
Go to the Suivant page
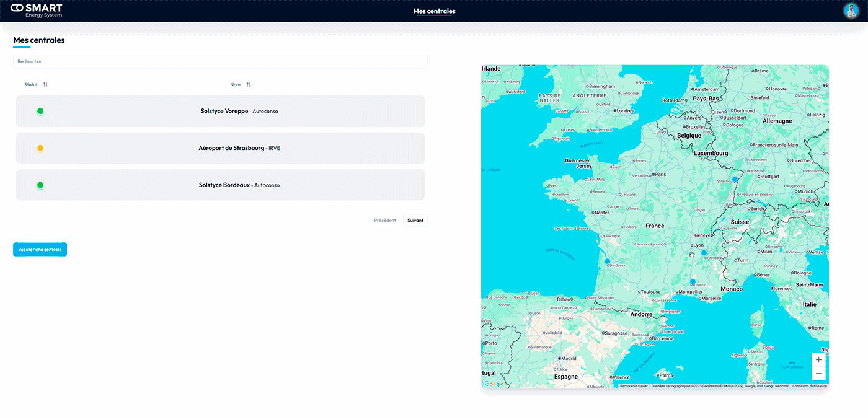click(415, 220)
